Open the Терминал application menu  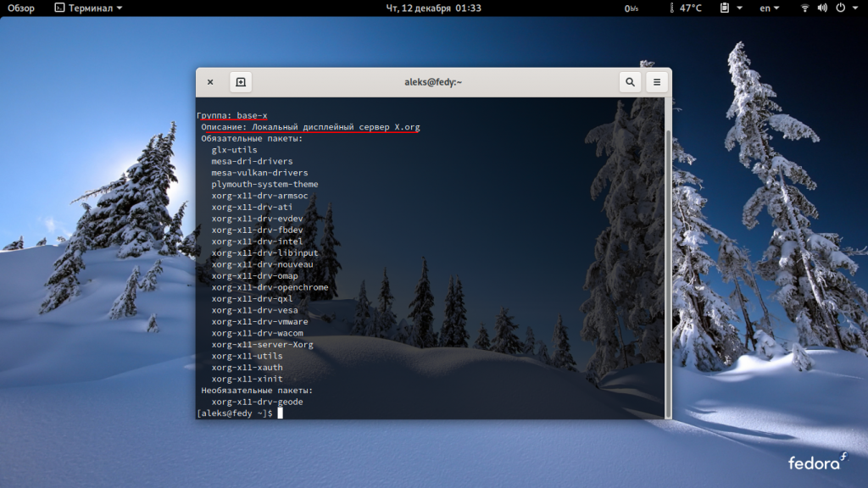93,8
